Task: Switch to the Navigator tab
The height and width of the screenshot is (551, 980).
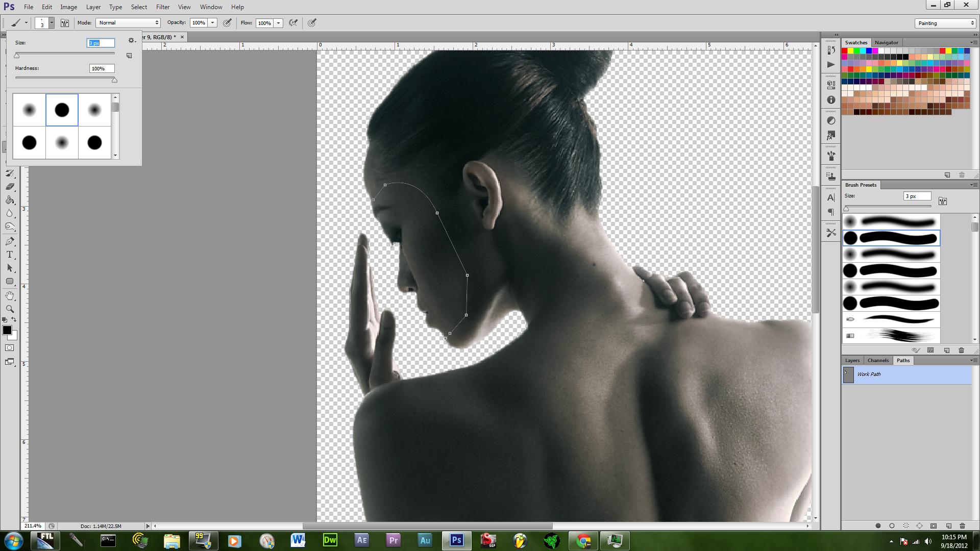Action: tap(886, 42)
